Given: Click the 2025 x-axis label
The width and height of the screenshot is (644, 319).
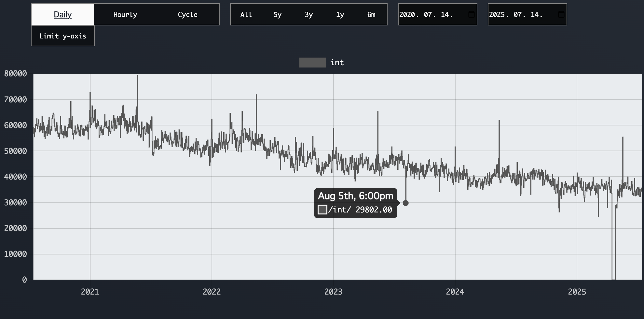Looking at the screenshot, I should [577, 292].
